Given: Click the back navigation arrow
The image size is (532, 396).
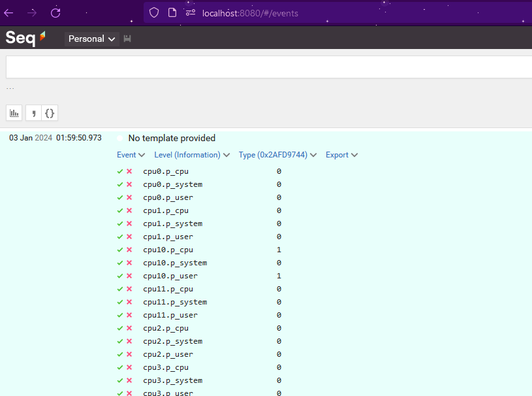Looking at the screenshot, I should pyautogui.click(x=8, y=12).
